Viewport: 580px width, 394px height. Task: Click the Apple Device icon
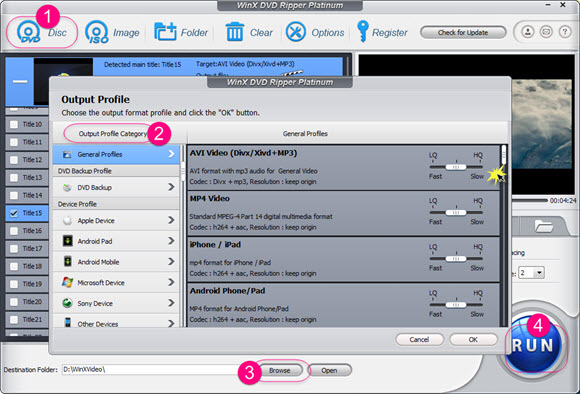tap(67, 220)
